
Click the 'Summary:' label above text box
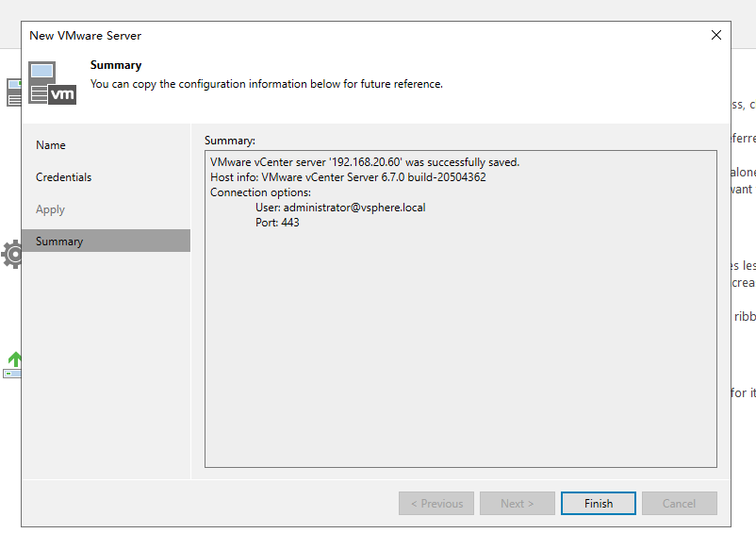[x=229, y=141]
